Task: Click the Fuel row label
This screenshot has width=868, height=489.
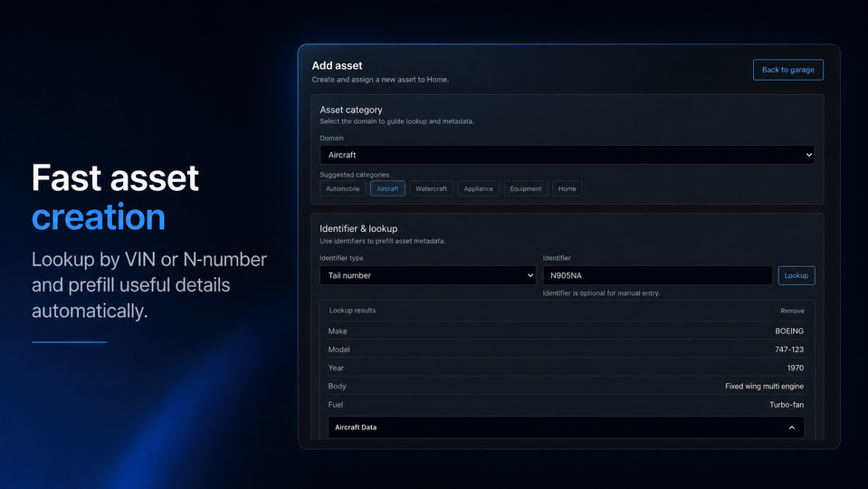Action: [x=335, y=405]
